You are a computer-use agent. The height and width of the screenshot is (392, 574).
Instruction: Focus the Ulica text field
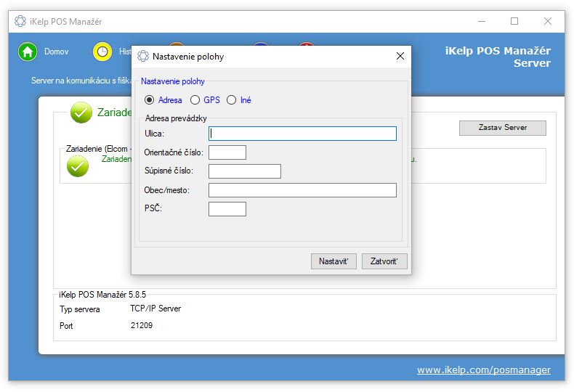(302, 134)
